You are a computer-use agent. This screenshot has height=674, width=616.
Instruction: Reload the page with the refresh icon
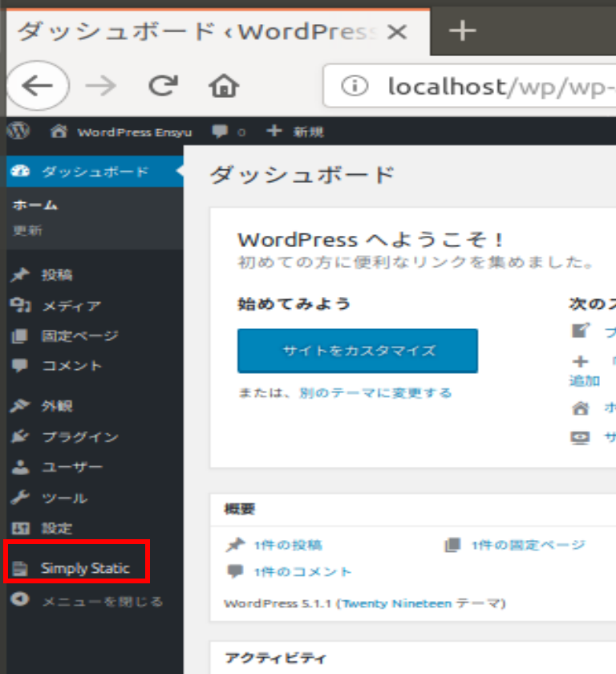click(164, 86)
